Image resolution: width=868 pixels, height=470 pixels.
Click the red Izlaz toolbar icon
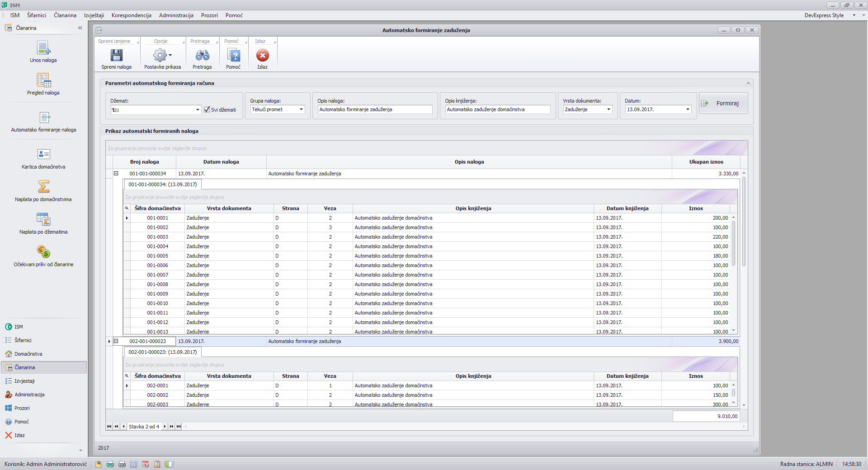[x=262, y=55]
